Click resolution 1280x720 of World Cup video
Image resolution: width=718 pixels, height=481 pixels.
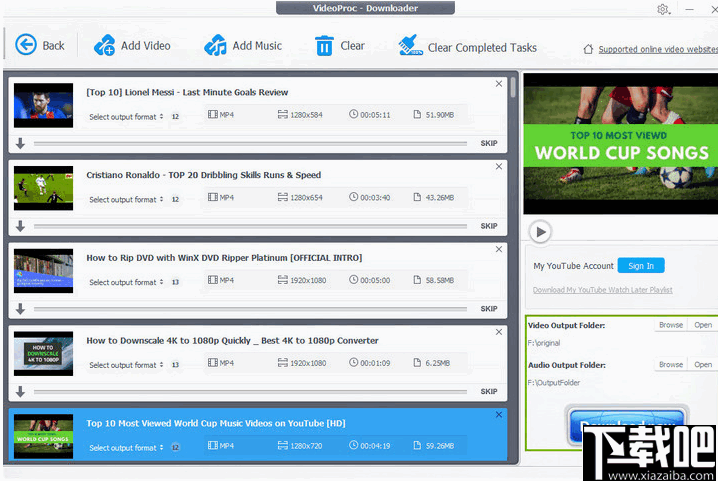[300, 445]
